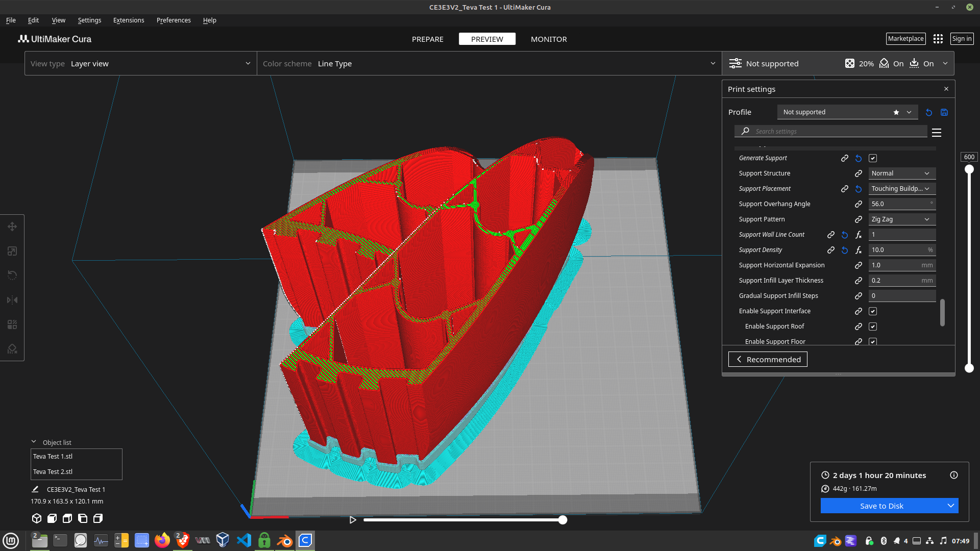Open the Support Pattern Zig Zag dropdown
This screenshot has width=980, height=551.
(x=902, y=219)
